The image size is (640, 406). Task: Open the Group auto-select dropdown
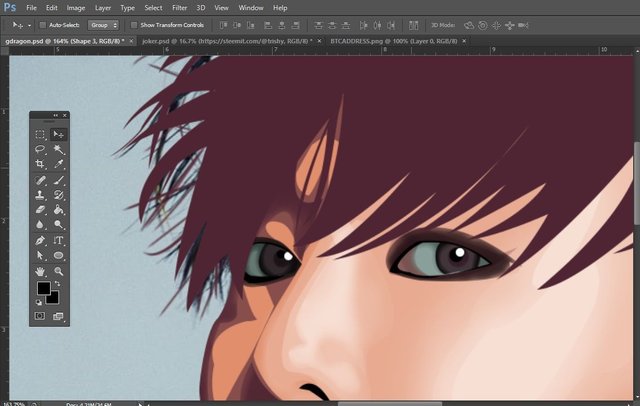[x=104, y=24]
